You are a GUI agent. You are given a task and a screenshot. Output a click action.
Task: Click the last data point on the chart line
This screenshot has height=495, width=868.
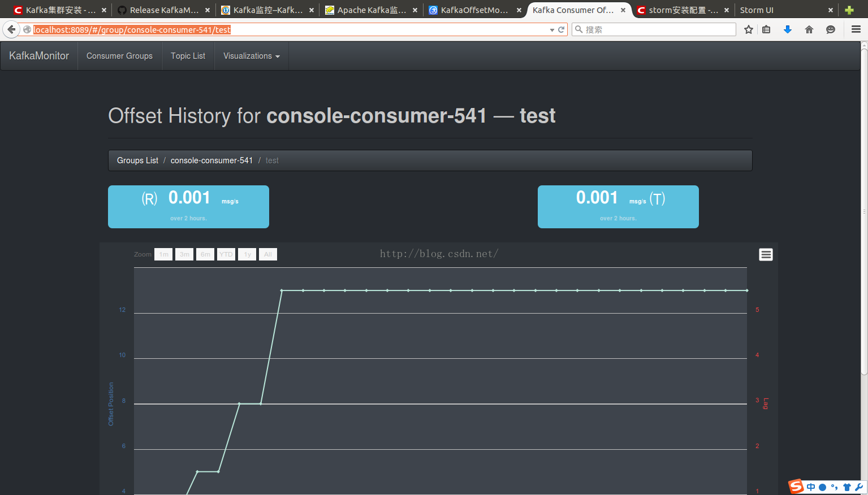coord(746,290)
